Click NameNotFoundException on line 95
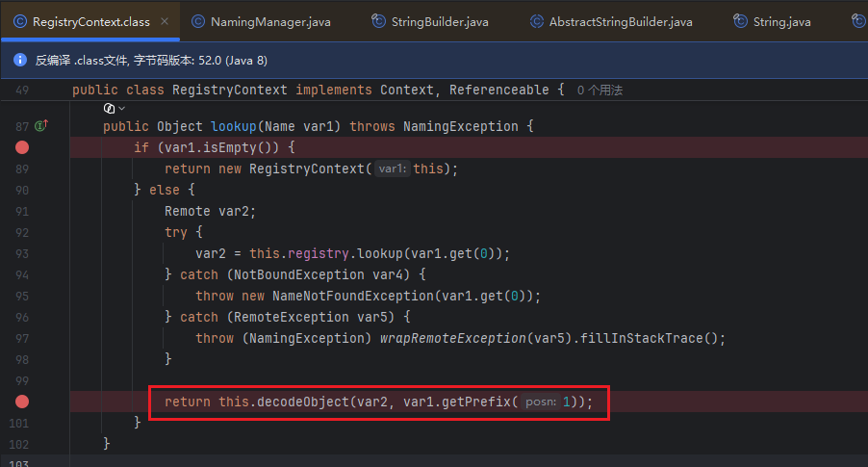Screen dimensions: 868x467 pyautogui.click(x=353, y=296)
